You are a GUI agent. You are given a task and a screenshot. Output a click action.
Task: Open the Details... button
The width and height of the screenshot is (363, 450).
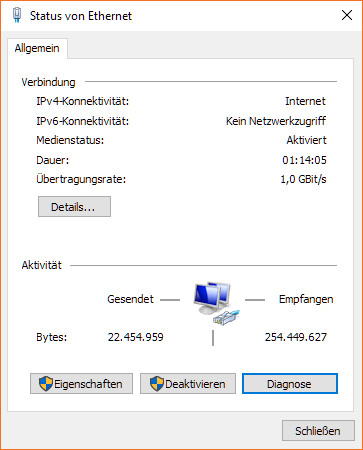pos(74,207)
